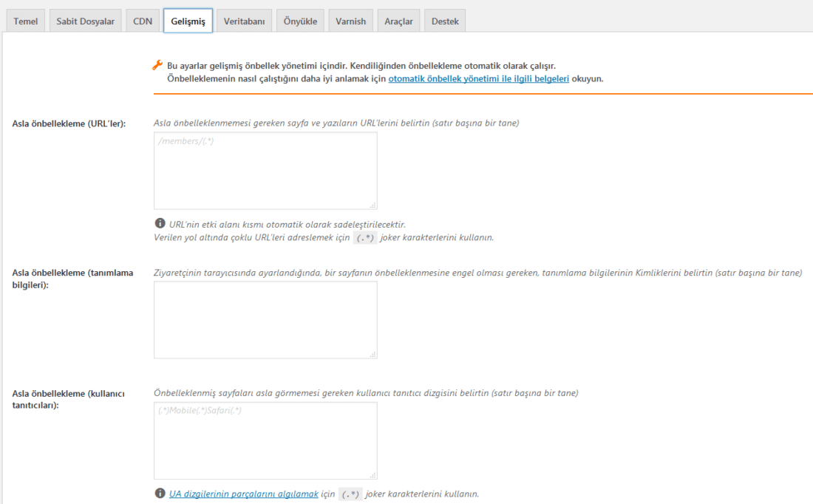Click info icon beside UA strings hint
This screenshot has width=813, height=504.
[x=160, y=493]
